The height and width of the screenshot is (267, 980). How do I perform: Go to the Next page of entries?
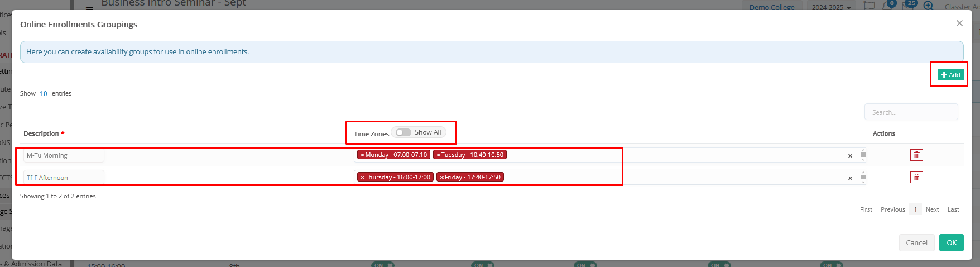click(932, 209)
